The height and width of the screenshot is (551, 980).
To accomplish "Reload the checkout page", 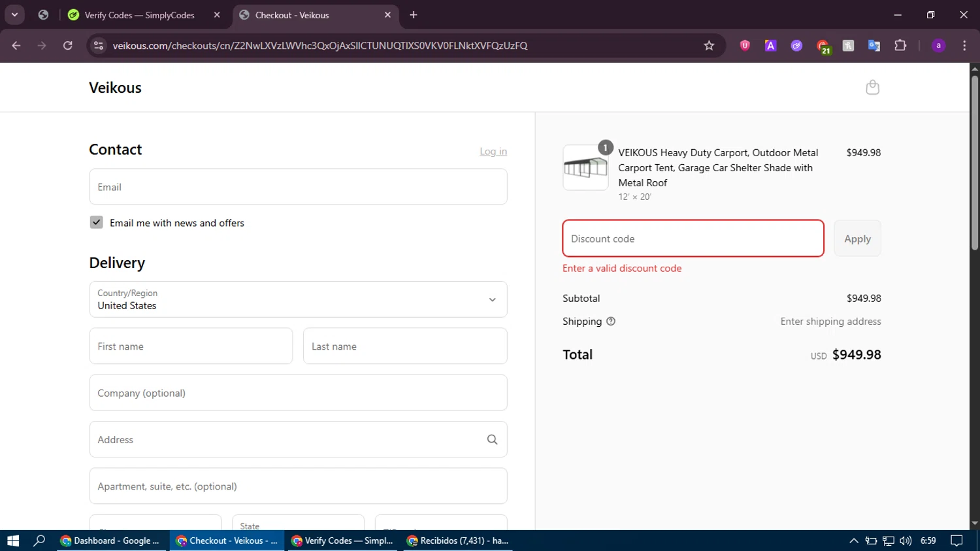I will [67, 45].
